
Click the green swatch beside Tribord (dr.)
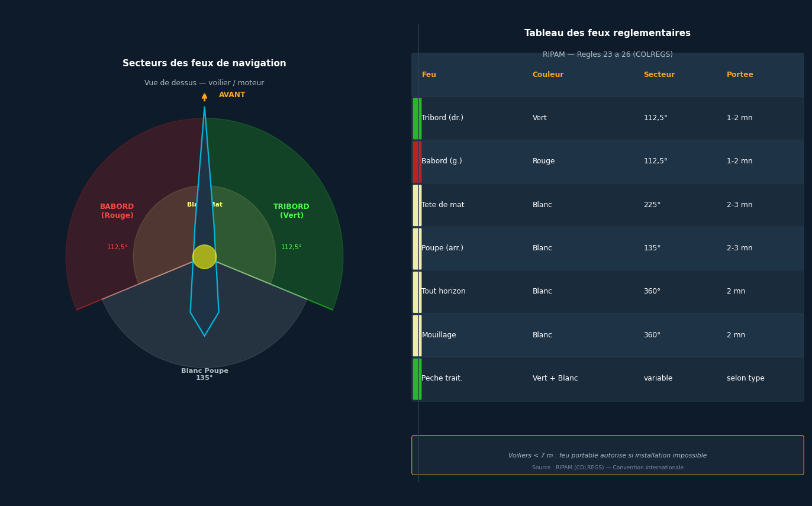[x=417, y=118]
